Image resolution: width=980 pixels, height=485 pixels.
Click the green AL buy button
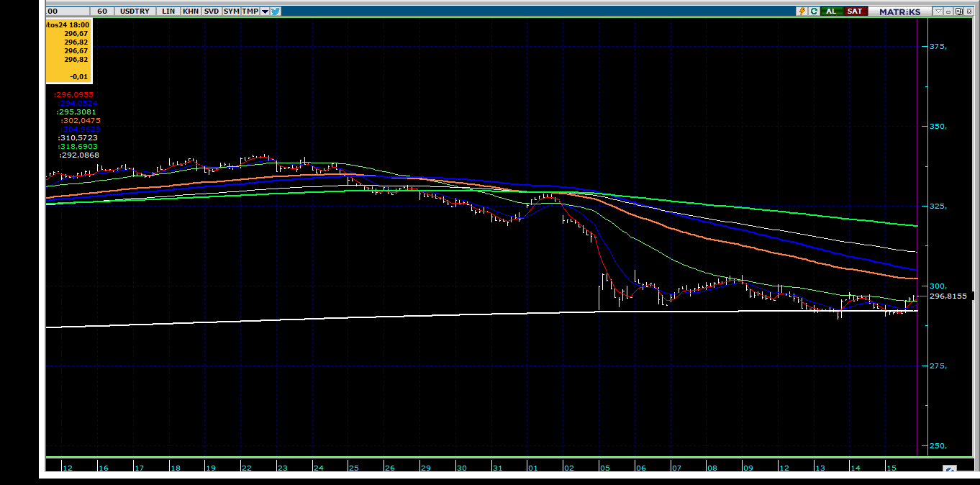tap(831, 12)
